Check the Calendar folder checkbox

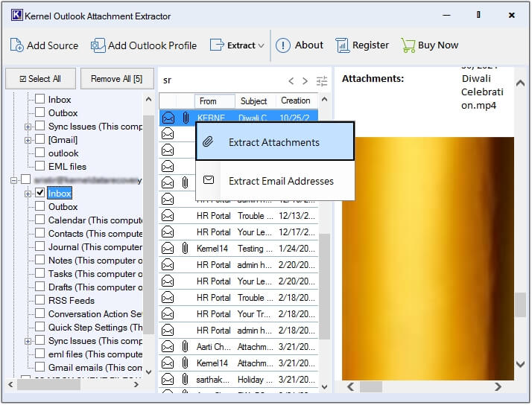pos(40,220)
